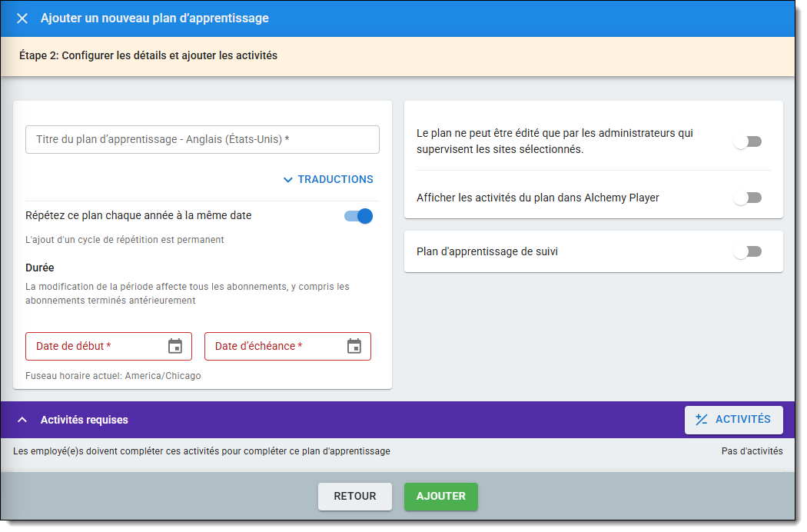Click the green Ajouter button
807x532 pixels.
[x=441, y=497]
